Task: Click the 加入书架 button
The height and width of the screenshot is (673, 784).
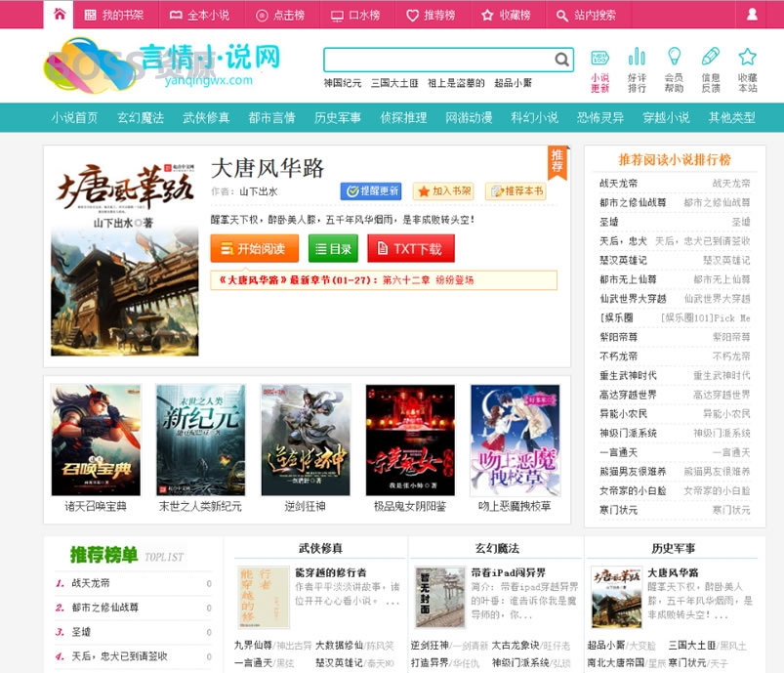Action: pos(443,191)
